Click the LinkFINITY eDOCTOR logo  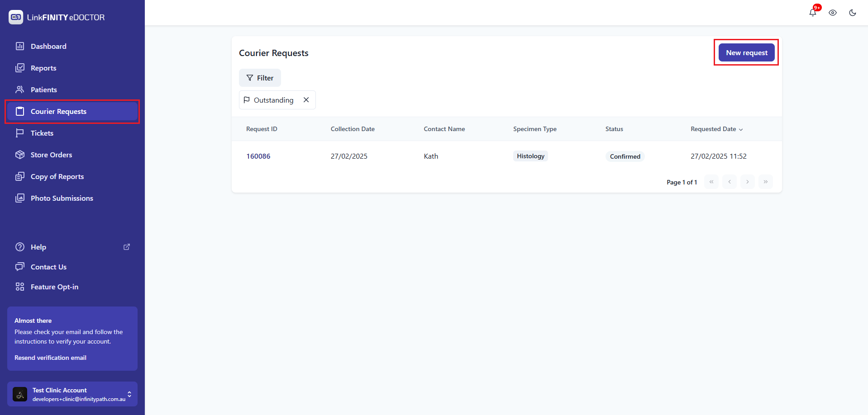point(57,17)
